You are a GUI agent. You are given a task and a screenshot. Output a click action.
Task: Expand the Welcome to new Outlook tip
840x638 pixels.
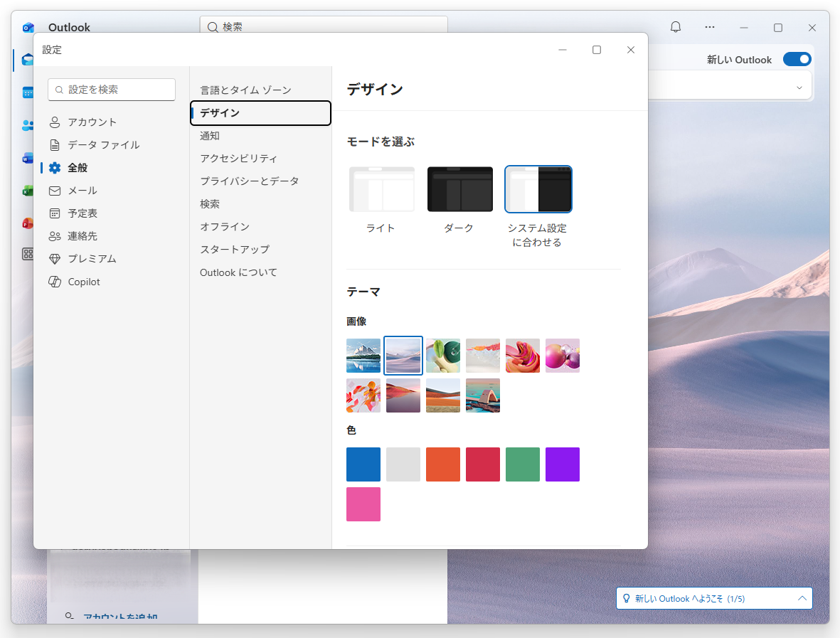point(802,598)
